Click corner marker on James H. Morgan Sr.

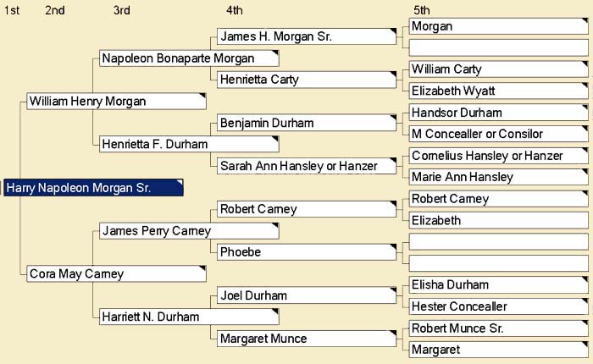393,31
